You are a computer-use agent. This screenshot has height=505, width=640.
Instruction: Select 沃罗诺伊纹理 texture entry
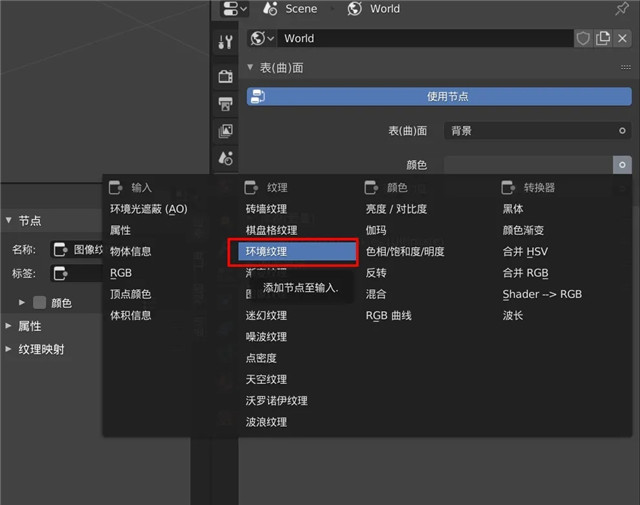point(276,400)
